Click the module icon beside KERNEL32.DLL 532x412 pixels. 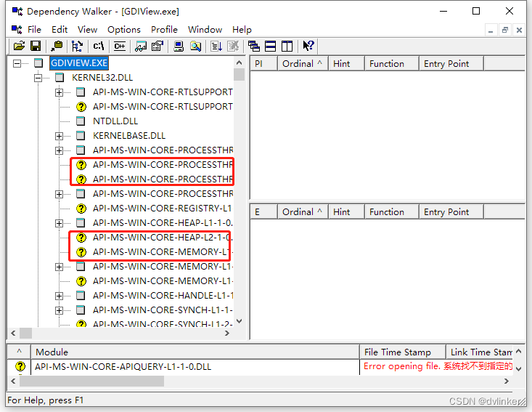(x=60, y=78)
